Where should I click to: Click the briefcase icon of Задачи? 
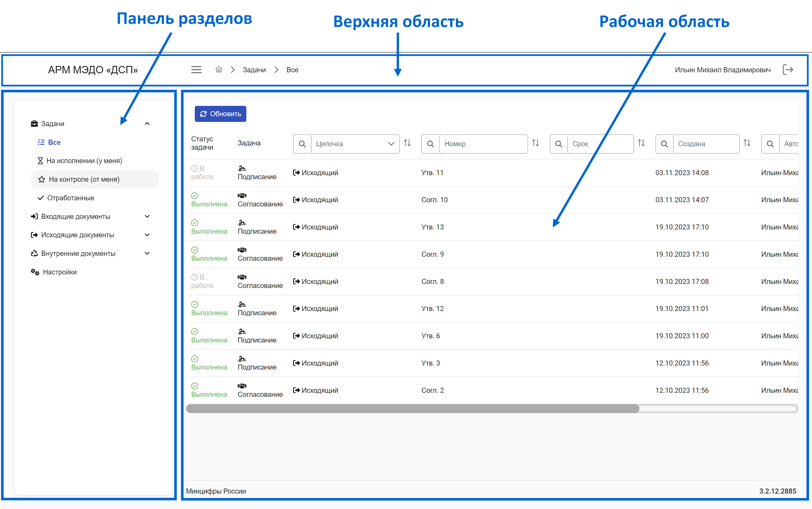click(x=34, y=124)
